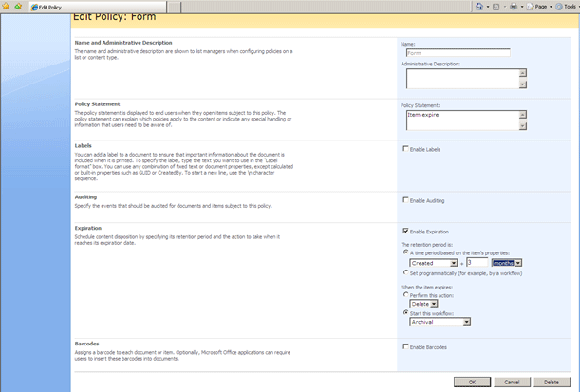Open the Home button dropdown arrow
Viewport: 580px width, 392px height.
click(488, 7)
